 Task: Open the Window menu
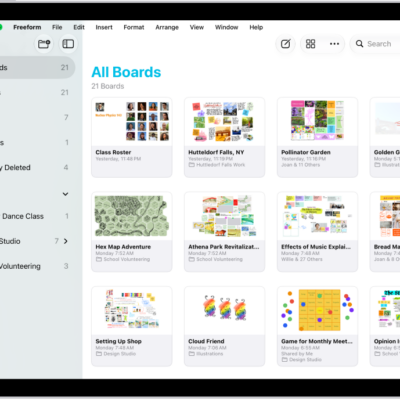(226, 27)
